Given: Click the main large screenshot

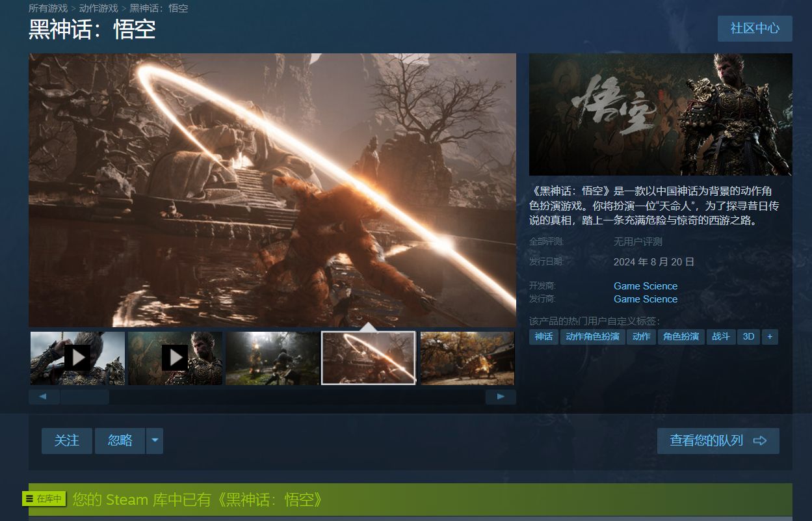Looking at the screenshot, I should click(x=272, y=190).
